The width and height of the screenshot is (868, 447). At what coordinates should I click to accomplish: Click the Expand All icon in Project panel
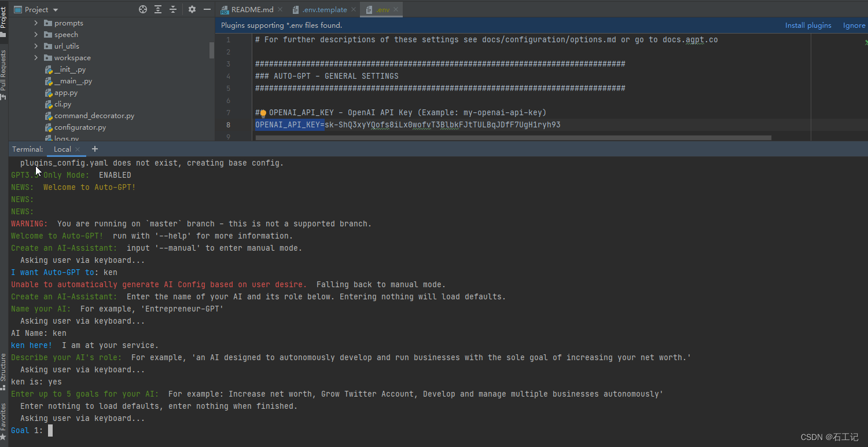158,9
